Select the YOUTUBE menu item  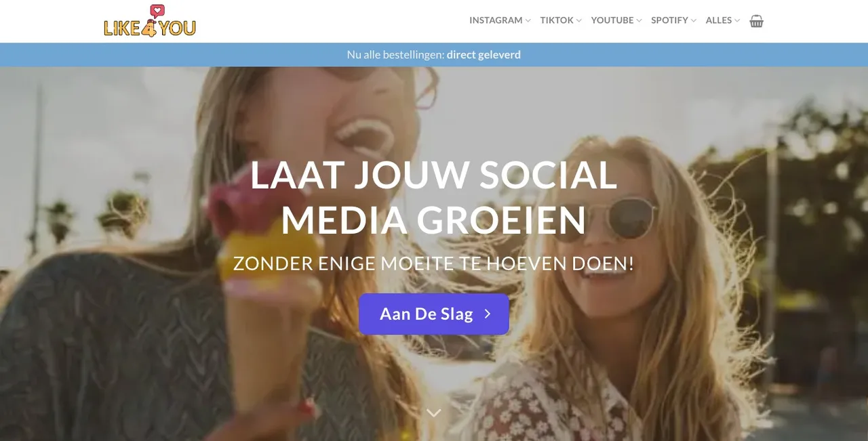612,20
